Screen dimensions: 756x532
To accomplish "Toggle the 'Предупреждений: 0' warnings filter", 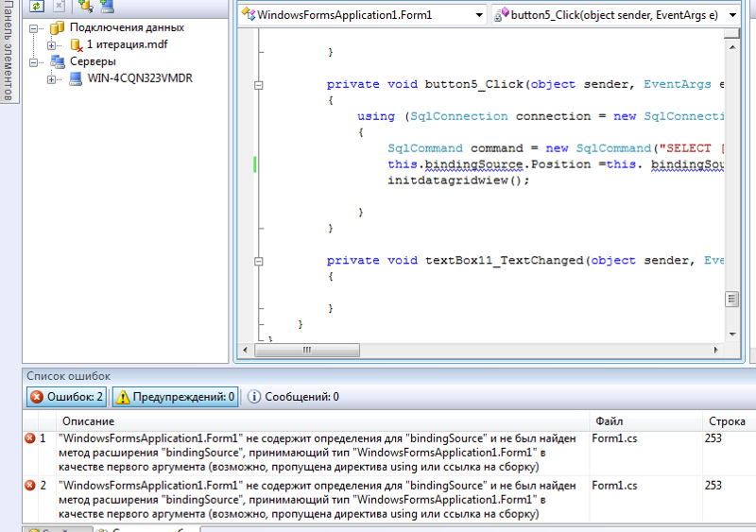I will (x=176, y=397).
